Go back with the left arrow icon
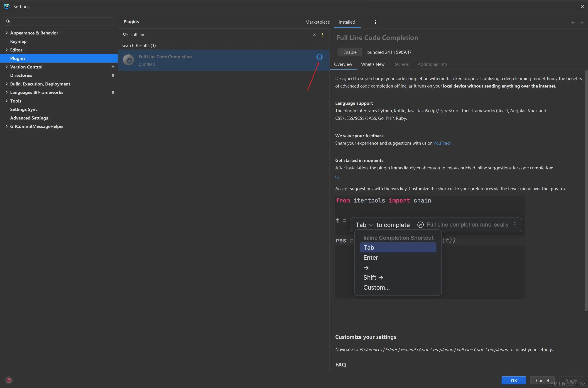This screenshot has height=388, width=588. click(x=573, y=22)
